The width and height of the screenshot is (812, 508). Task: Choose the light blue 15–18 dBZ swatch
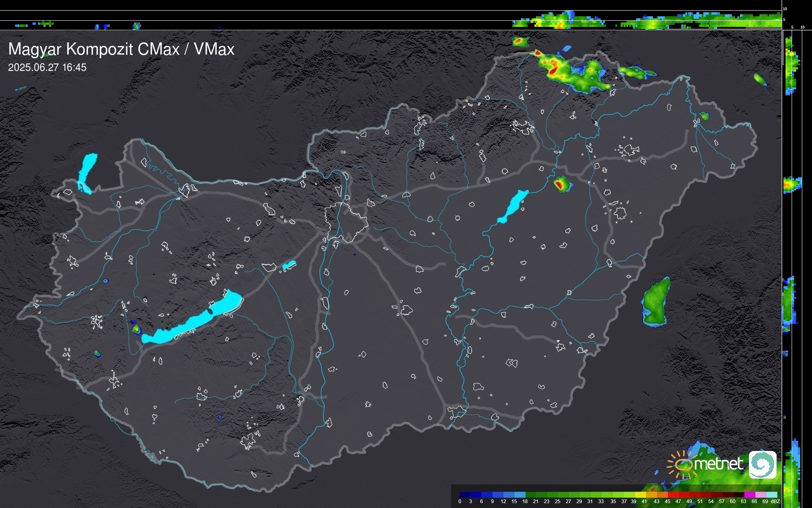click(x=520, y=495)
